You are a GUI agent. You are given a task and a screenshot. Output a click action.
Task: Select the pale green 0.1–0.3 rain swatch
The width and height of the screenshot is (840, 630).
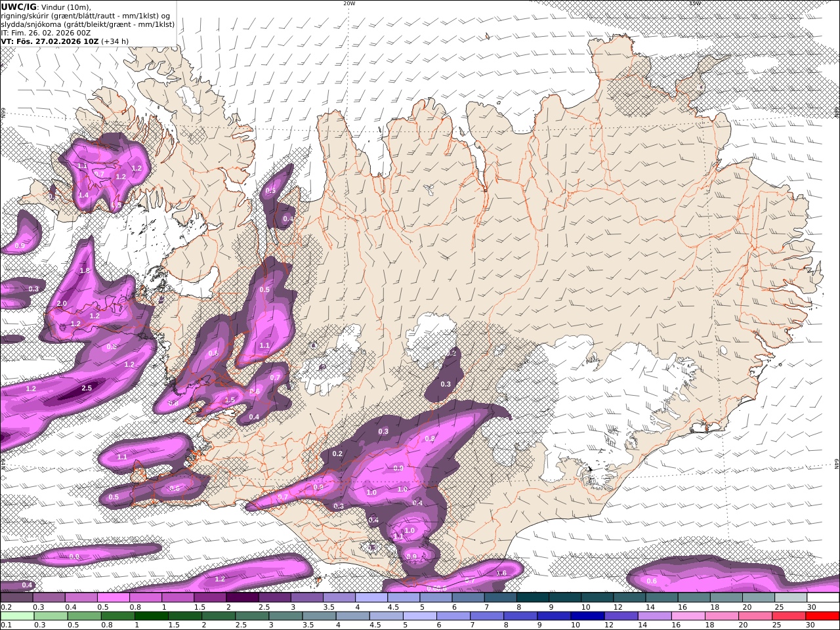click(x=17, y=616)
